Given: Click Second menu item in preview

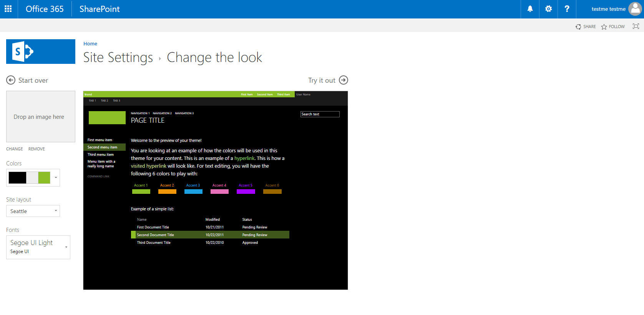Looking at the screenshot, I should click(105, 147).
